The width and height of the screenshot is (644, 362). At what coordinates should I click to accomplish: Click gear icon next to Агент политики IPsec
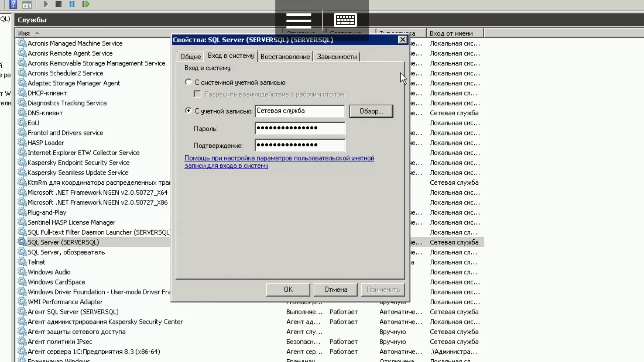[x=22, y=342]
